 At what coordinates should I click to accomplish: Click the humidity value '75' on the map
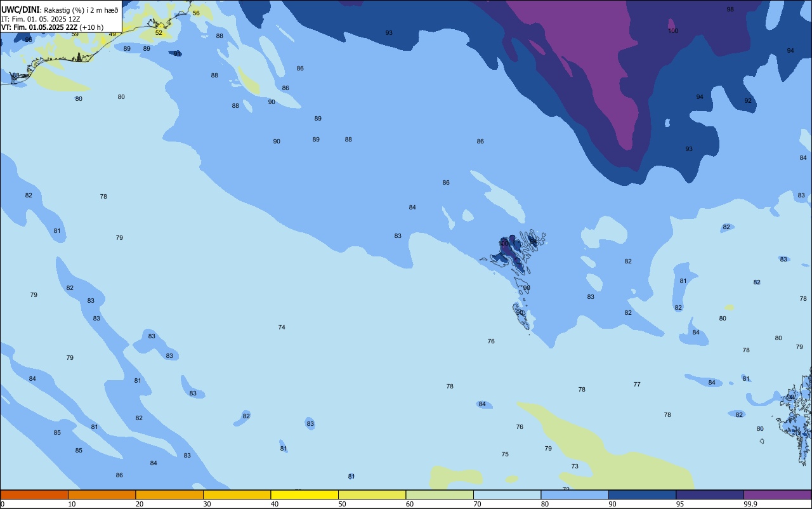click(x=505, y=454)
